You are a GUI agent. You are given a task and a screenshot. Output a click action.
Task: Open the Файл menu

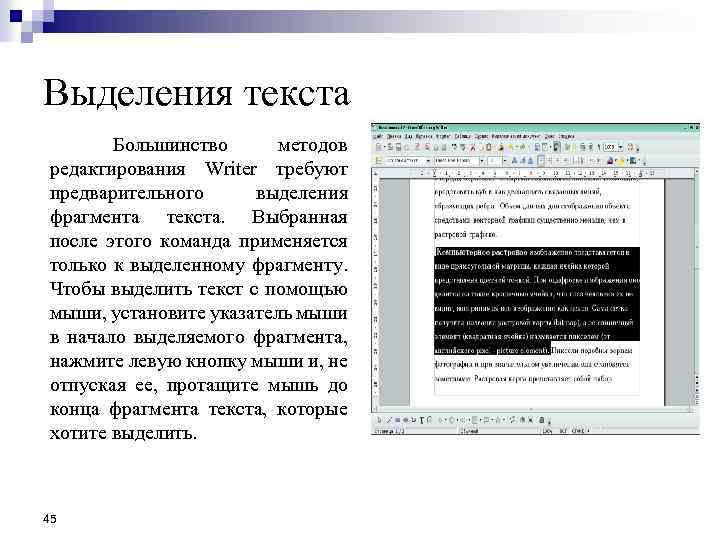(377, 136)
